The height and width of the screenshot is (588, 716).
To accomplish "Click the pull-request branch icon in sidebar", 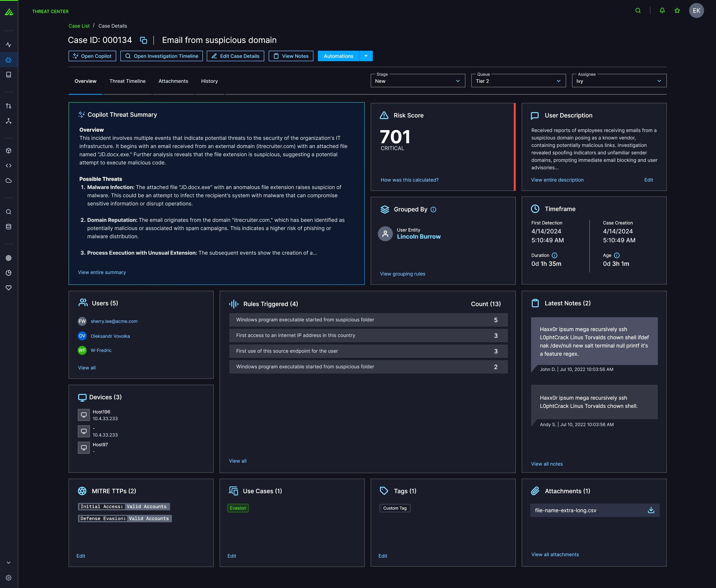I will pyautogui.click(x=9, y=106).
